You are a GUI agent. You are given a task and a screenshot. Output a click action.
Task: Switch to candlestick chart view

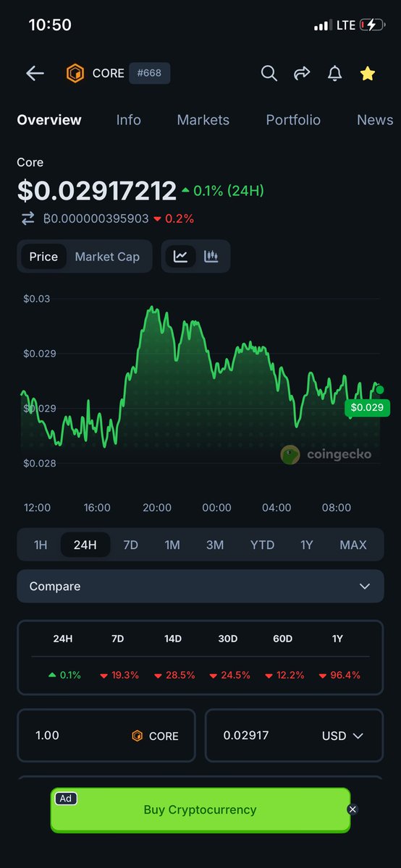(211, 256)
